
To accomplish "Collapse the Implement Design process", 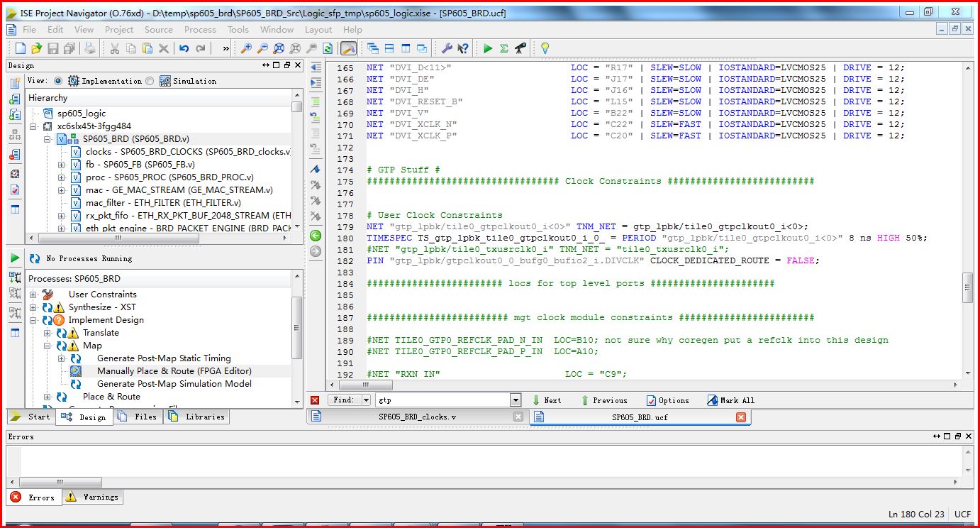I will pos(33,320).
